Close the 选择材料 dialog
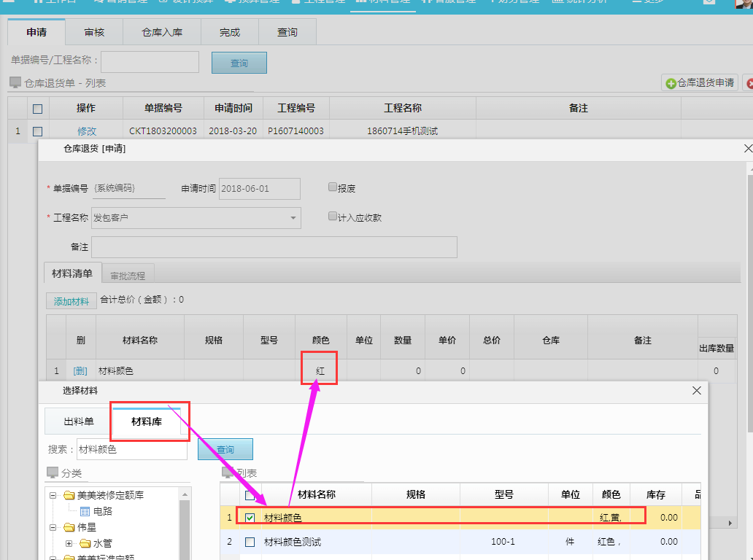This screenshot has height=560, width=753. 696,391
